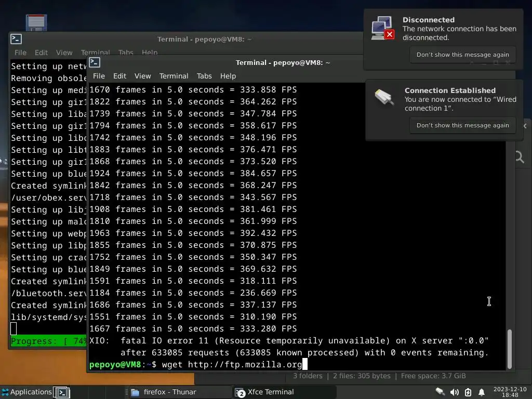Open View menu in background terminal
This screenshot has height=399, width=532.
pyautogui.click(x=64, y=52)
